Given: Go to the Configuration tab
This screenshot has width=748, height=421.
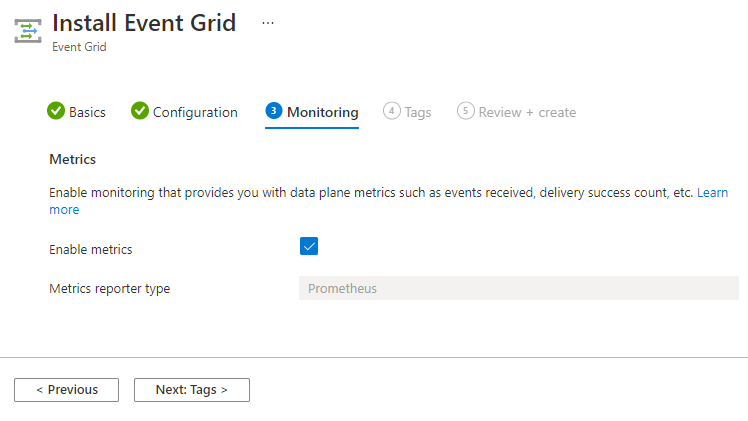Looking at the screenshot, I should [195, 112].
